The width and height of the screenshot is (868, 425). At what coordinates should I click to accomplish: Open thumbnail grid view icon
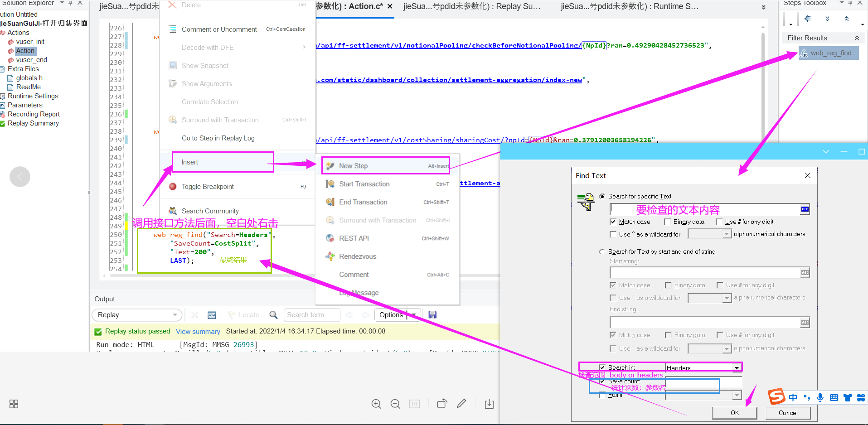pyautogui.click(x=14, y=404)
